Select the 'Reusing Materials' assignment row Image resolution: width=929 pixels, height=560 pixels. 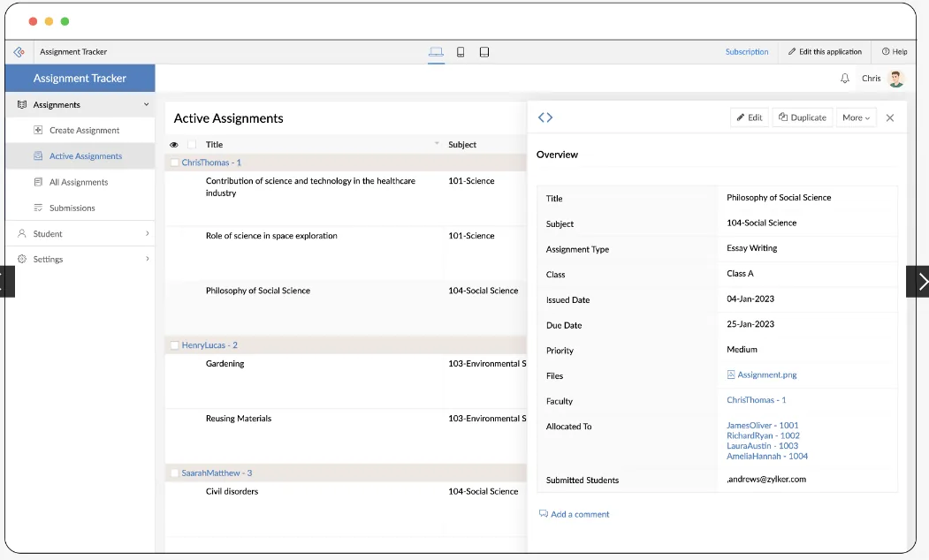[346, 435]
